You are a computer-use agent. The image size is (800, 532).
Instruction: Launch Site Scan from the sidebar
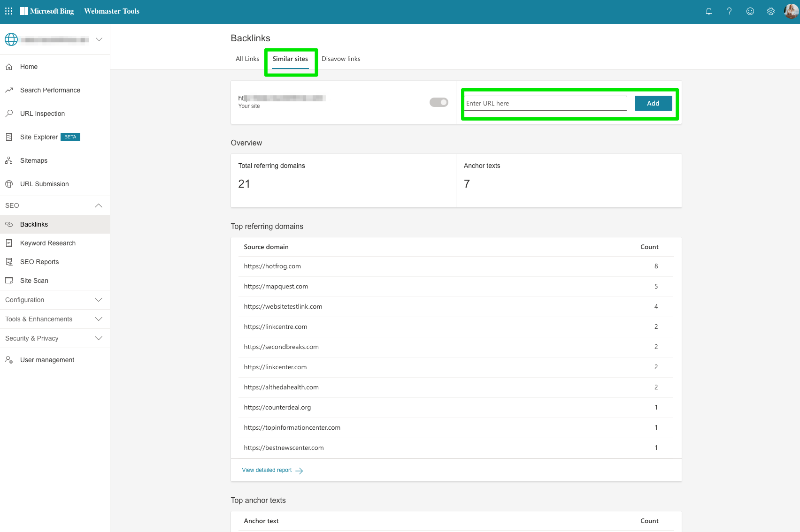(33, 280)
